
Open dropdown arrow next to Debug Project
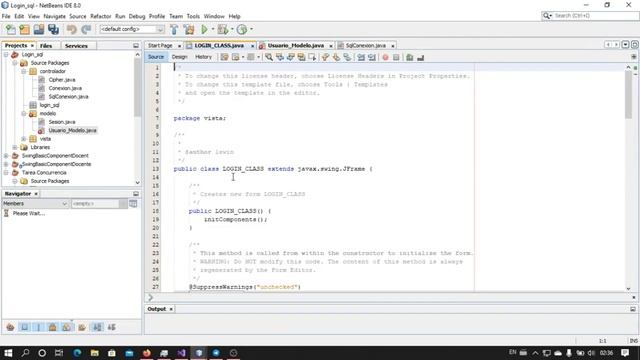[232, 29]
